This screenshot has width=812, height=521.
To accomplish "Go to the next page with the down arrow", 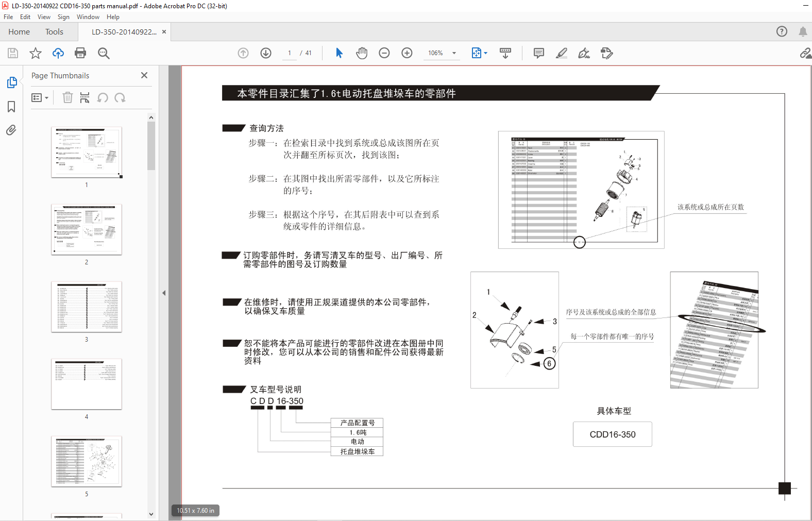I will (266, 53).
